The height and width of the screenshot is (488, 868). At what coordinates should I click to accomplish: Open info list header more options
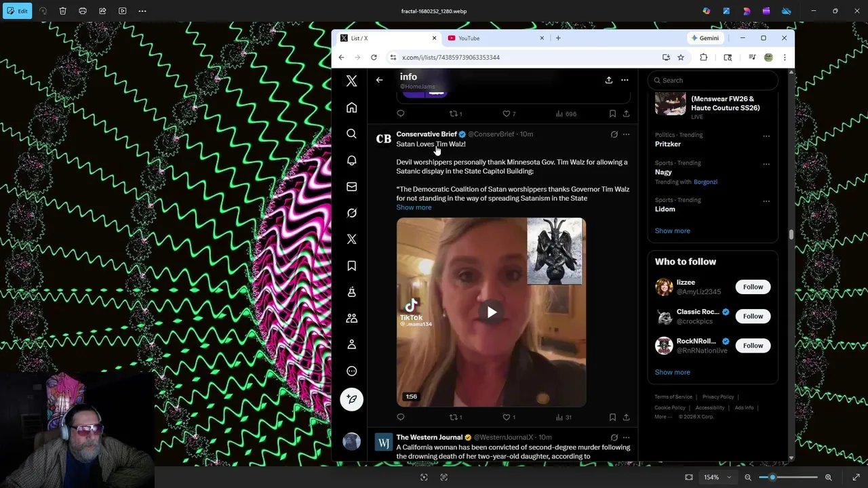[x=625, y=80]
